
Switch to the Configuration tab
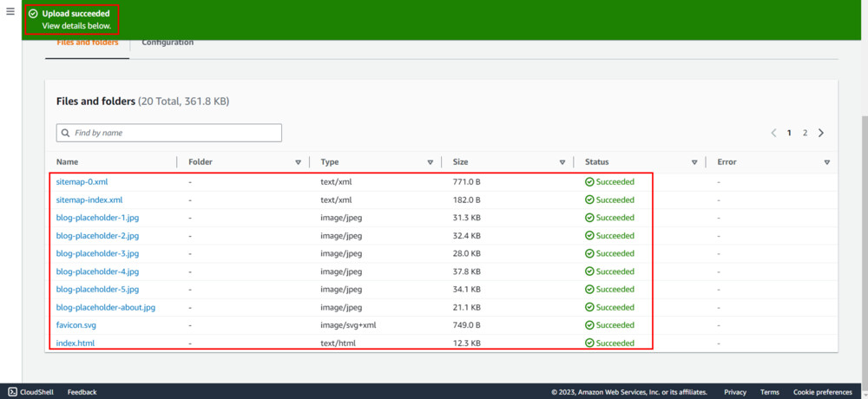tap(168, 43)
